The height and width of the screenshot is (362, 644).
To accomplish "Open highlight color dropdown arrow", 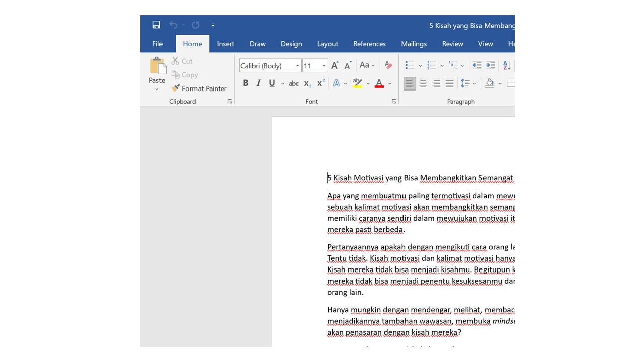I will (x=368, y=84).
